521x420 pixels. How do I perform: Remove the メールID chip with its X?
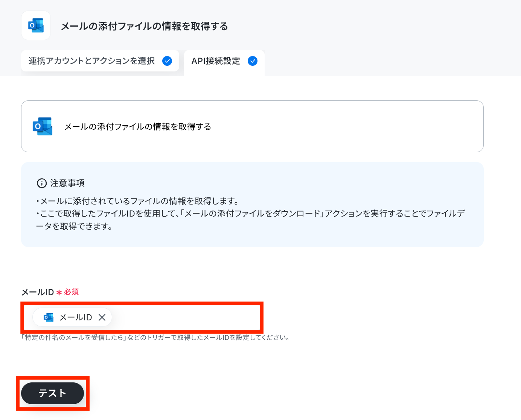click(102, 317)
